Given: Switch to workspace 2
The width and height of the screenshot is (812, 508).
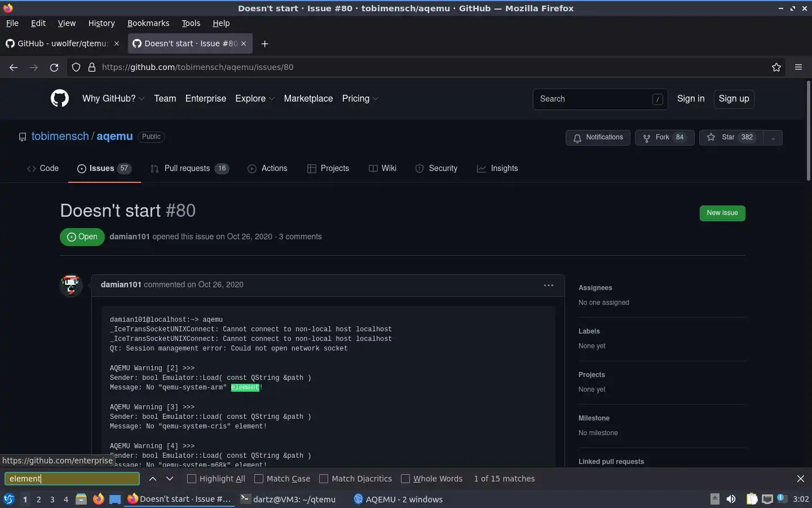Looking at the screenshot, I should click(x=38, y=500).
